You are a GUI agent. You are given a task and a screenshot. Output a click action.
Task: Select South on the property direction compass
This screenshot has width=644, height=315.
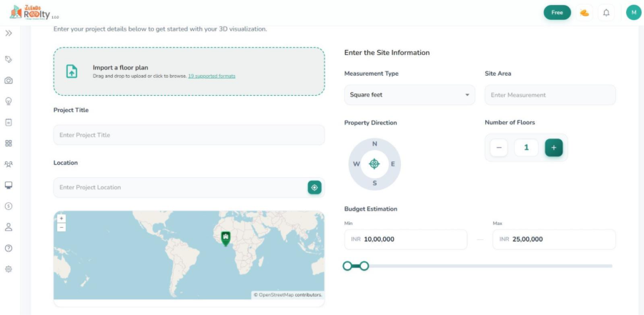(375, 183)
